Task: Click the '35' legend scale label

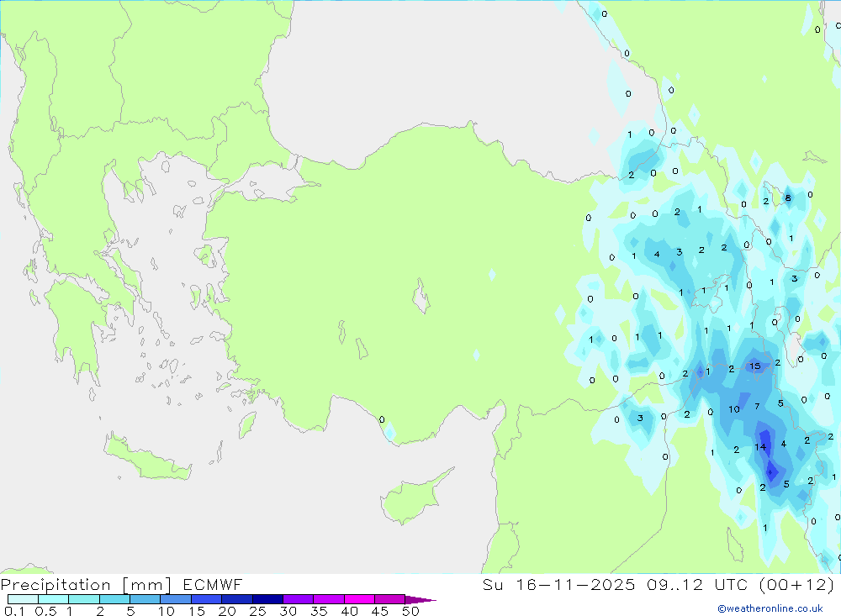Action: coord(319,611)
